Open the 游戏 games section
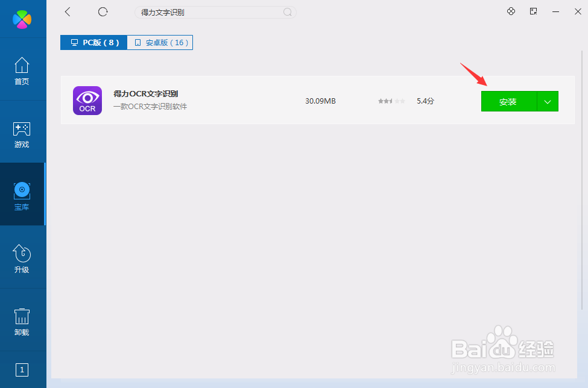588x388 pixels. click(22, 135)
